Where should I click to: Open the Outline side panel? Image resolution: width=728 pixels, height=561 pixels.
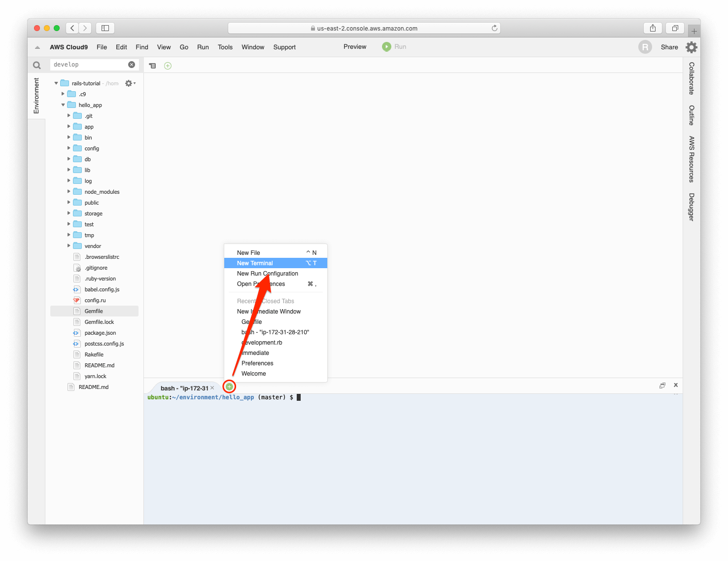coord(692,115)
